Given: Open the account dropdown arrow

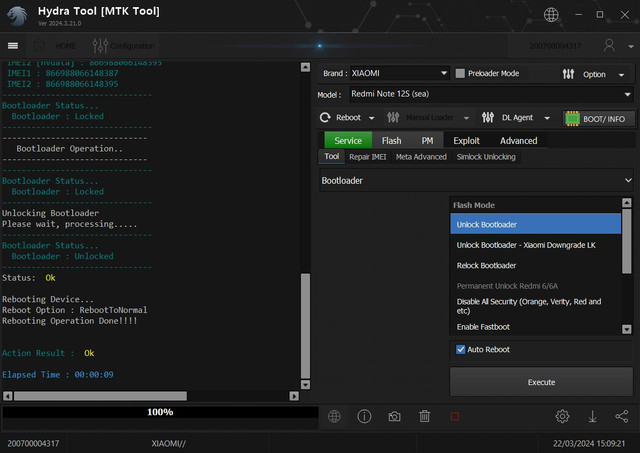Looking at the screenshot, I should 631,47.
